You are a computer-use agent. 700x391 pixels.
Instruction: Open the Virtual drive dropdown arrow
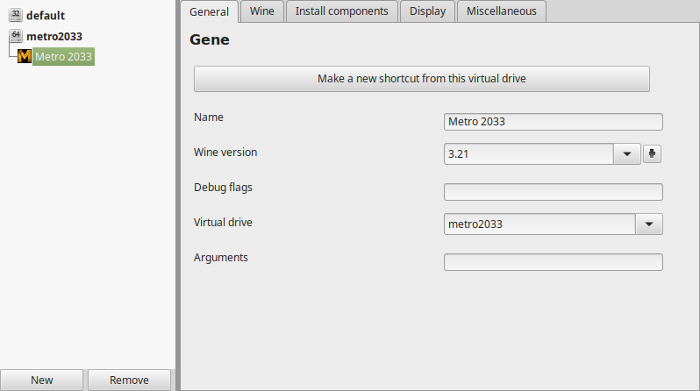(x=649, y=224)
